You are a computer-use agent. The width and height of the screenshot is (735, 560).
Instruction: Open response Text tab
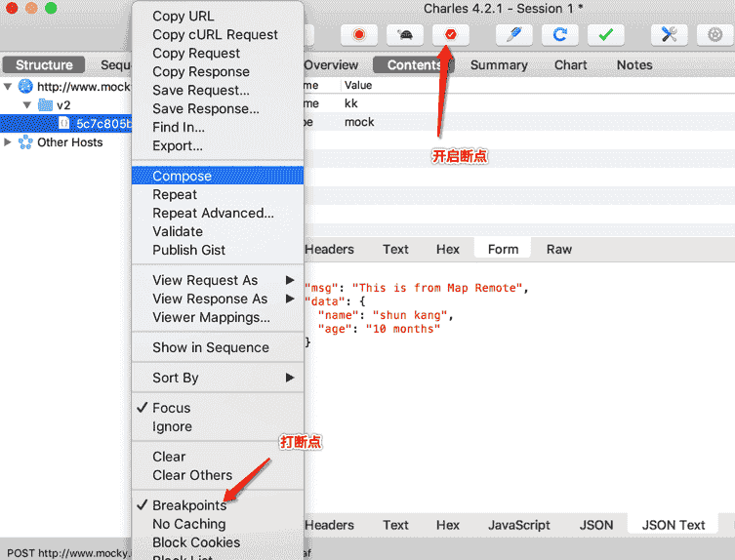point(395,525)
